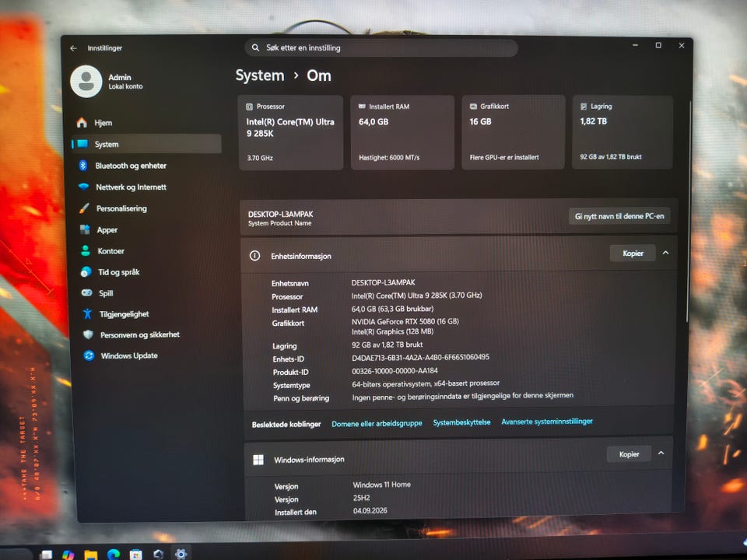Click the install date 04.09.2026
747x560 pixels.
click(x=370, y=510)
